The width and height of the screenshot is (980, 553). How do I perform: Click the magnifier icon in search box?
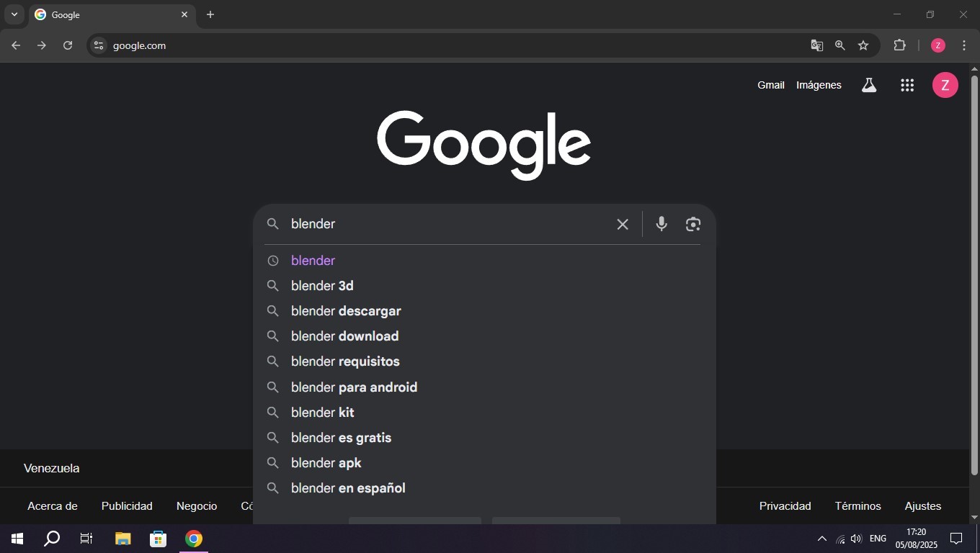(x=273, y=224)
